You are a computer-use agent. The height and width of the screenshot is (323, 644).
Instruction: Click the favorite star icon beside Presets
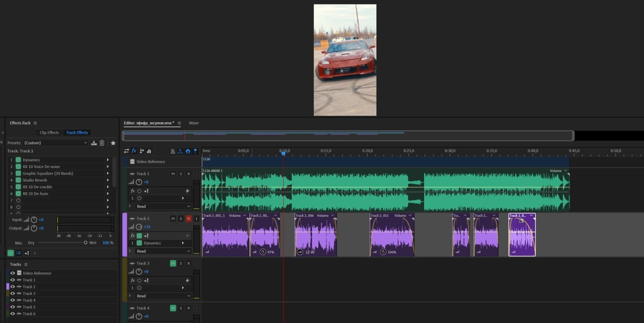[x=113, y=143]
